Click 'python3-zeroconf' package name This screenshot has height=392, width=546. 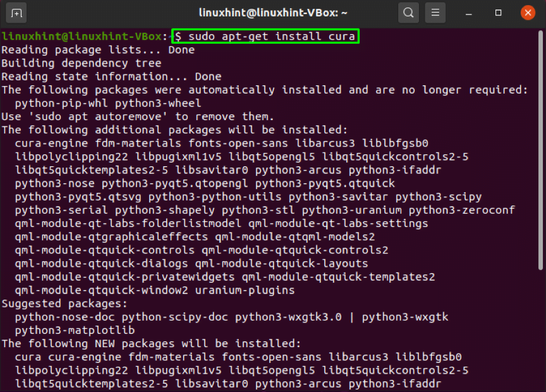coord(462,210)
